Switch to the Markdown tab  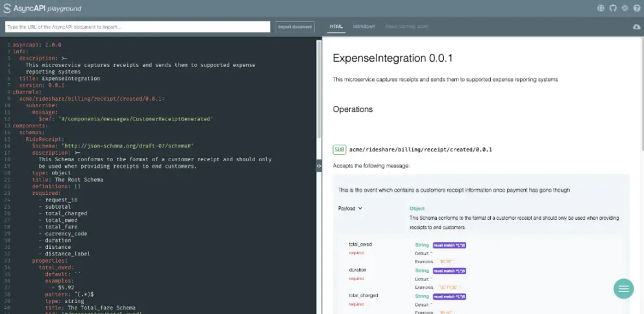(364, 27)
